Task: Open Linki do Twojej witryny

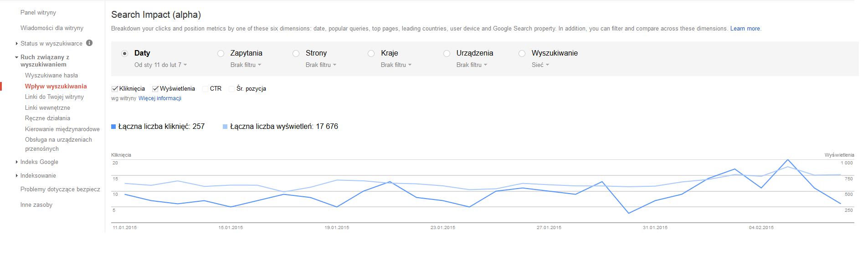Action: pos(55,97)
